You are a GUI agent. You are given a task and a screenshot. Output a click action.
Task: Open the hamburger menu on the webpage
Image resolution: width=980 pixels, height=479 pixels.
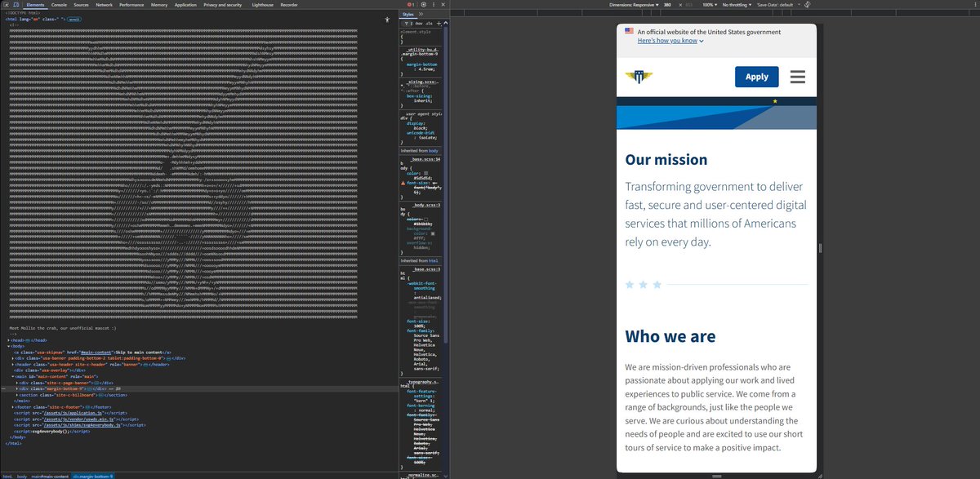click(x=798, y=77)
